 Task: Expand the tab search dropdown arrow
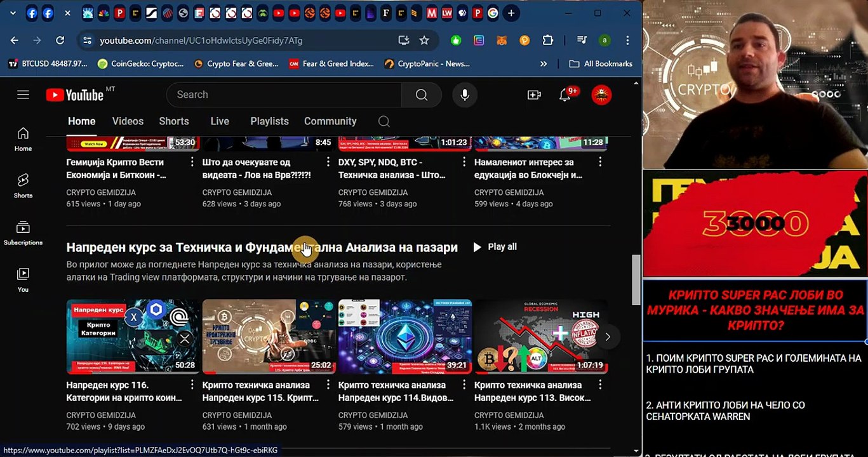tap(12, 13)
